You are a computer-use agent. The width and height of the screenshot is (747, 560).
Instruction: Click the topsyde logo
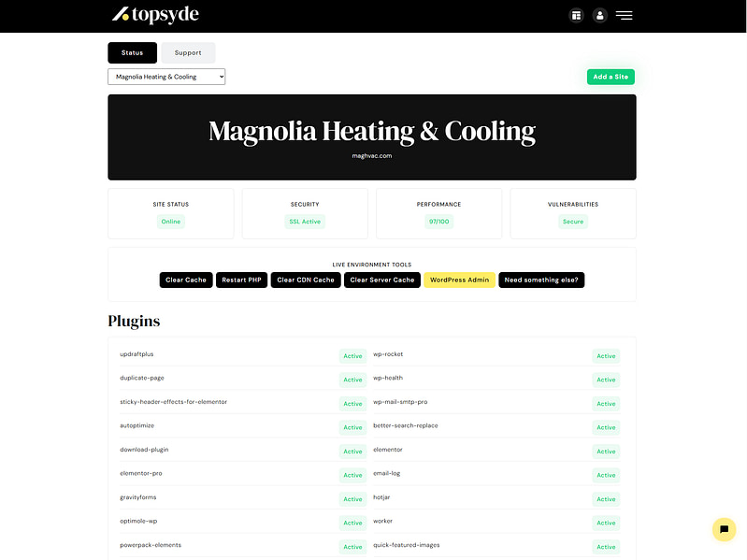(x=155, y=15)
